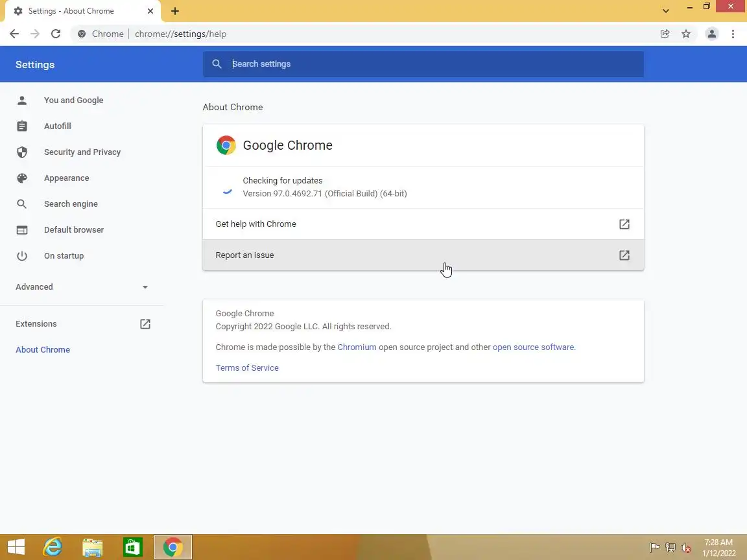The image size is (747, 560).
Task: Expand the Advanced section arrow
Action: point(145,287)
